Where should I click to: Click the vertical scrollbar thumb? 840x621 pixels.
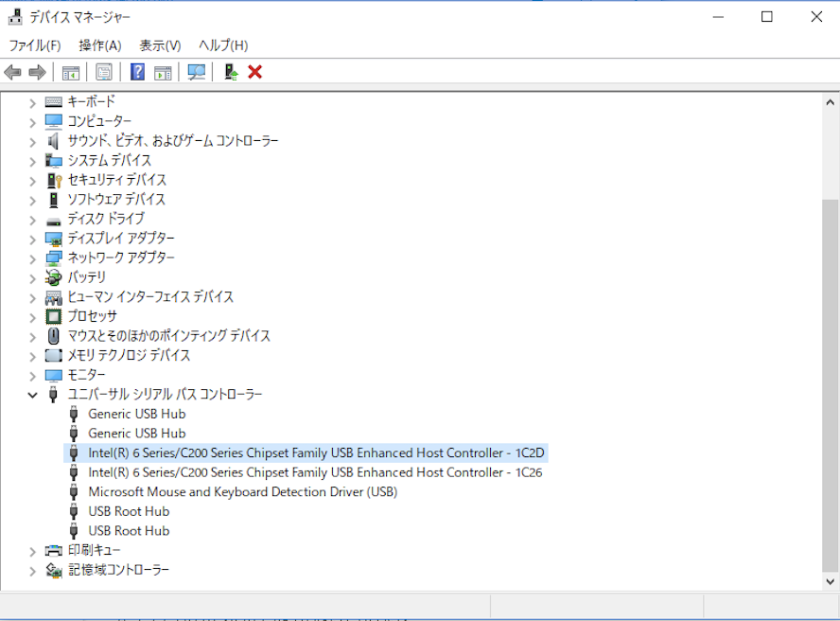pyautogui.click(x=830, y=385)
